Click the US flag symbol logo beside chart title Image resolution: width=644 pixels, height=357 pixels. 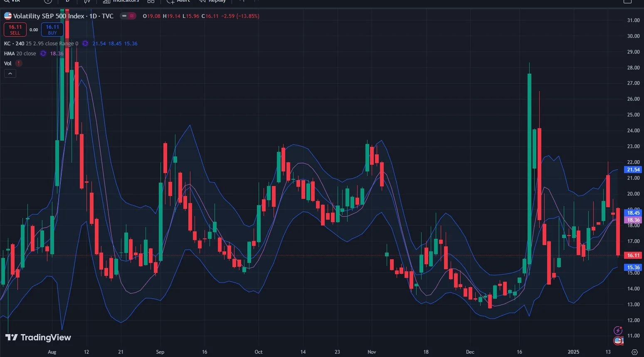point(7,16)
